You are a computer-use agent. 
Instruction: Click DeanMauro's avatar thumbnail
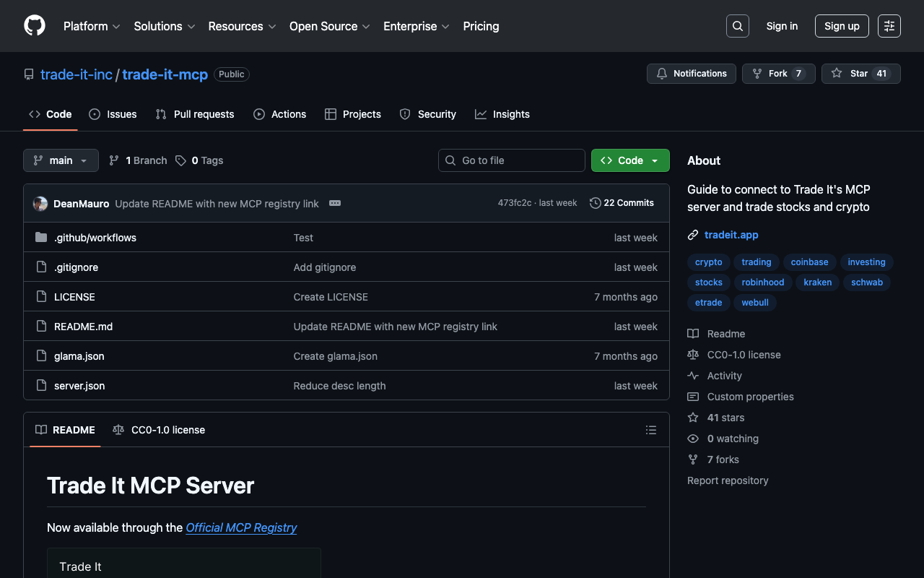[40, 204]
